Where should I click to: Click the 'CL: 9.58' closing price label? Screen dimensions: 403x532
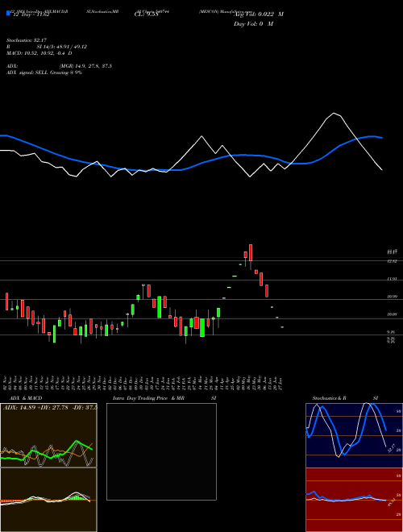point(147,15)
